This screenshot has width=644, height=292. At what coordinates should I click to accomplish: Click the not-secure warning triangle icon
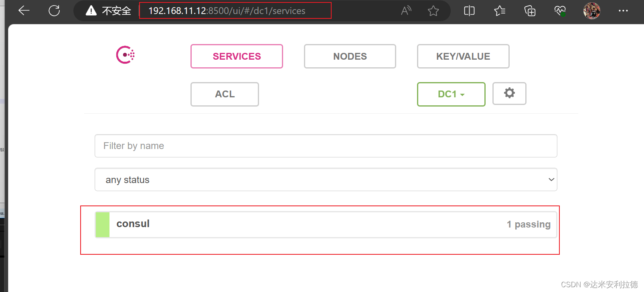coord(91,10)
